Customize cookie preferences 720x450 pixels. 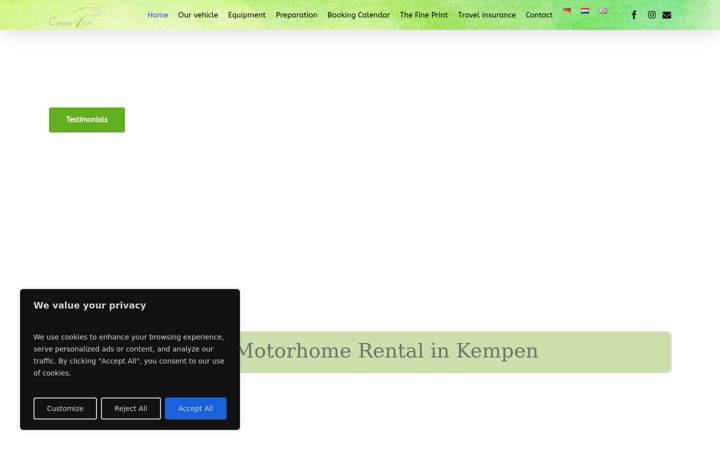pos(65,408)
